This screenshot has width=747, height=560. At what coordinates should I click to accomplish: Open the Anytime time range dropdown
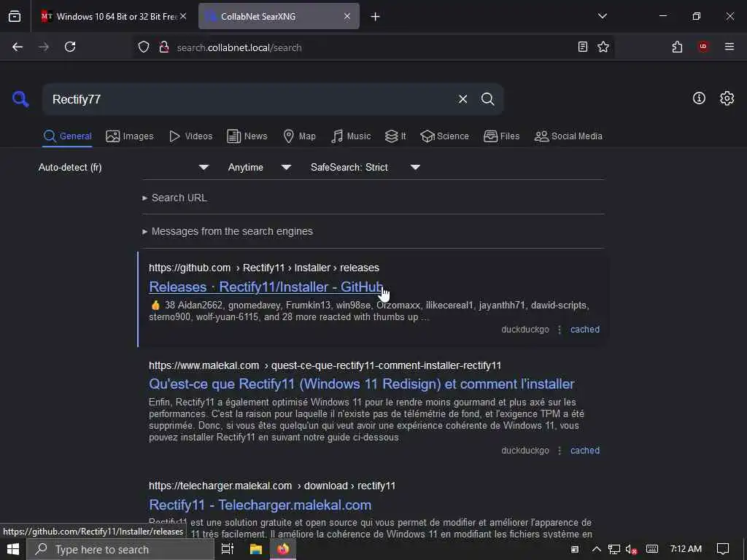click(x=259, y=167)
